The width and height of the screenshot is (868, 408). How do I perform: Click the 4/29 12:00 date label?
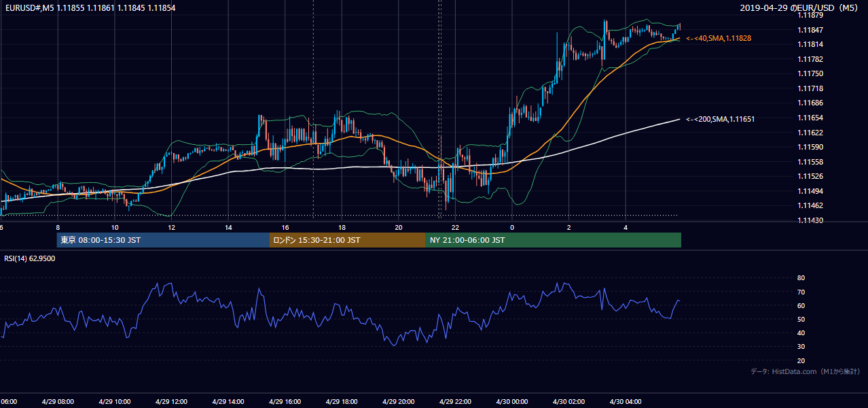click(x=171, y=401)
